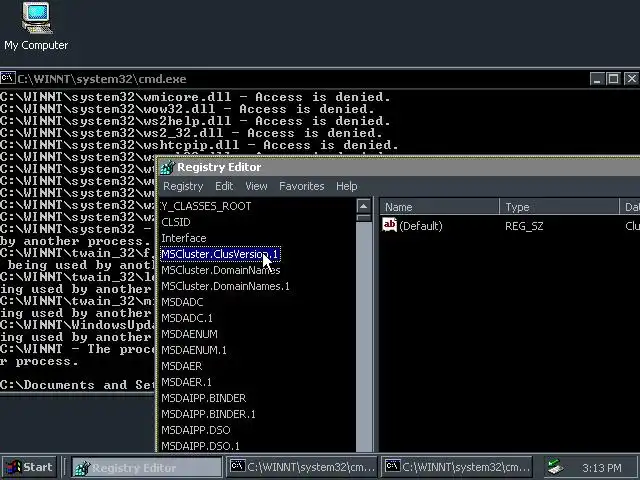Select the MSCluster.ClusVersion.1 key

point(220,254)
